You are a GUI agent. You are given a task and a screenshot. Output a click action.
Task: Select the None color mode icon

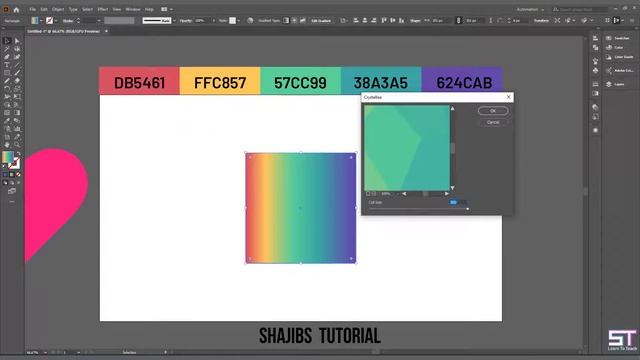[x=18, y=175]
